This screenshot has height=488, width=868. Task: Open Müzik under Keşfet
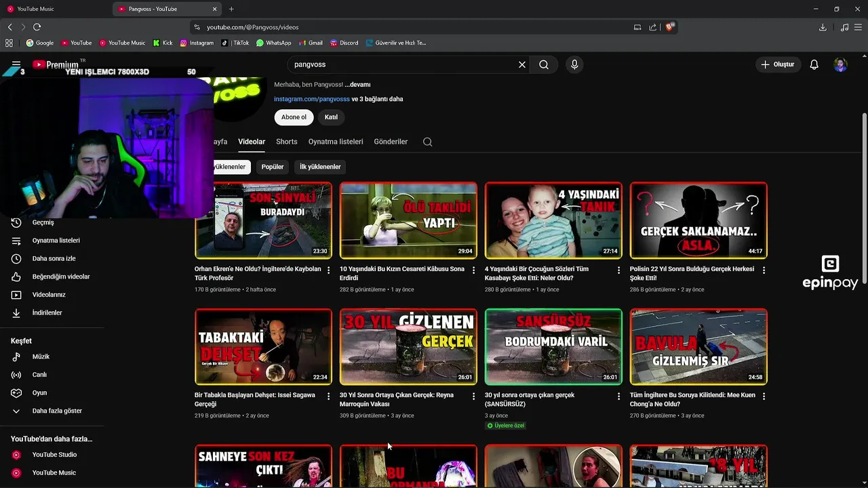[41, 357]
